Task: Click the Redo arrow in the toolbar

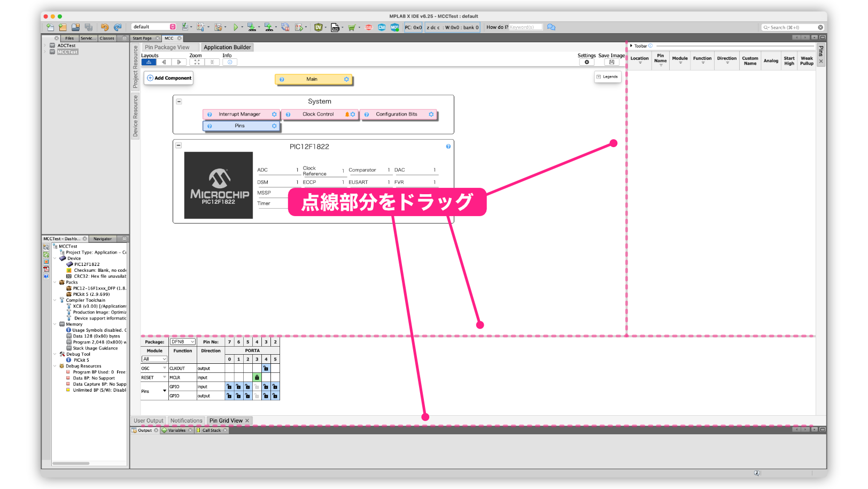Action: coord(117,27)
